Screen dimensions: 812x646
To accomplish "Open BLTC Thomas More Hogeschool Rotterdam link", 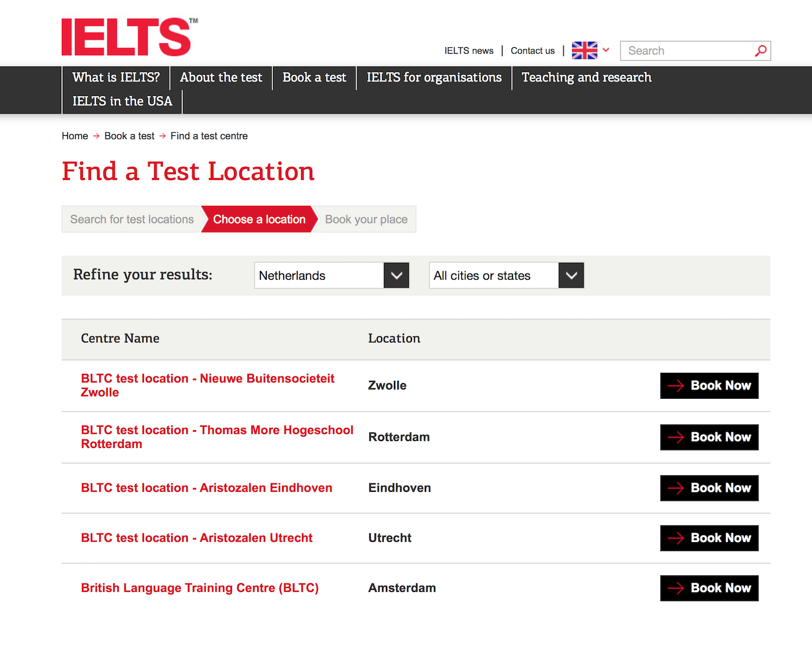I will 217,437.
